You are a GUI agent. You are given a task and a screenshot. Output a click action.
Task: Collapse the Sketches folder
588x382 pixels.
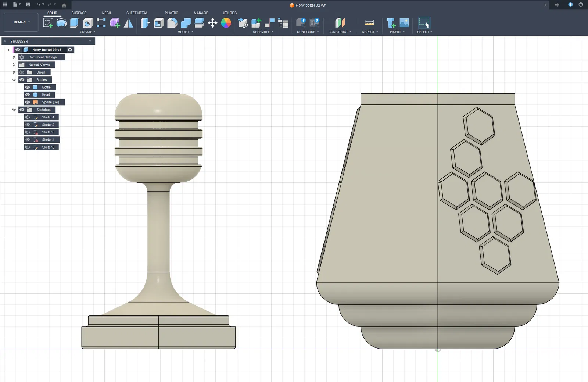point(14,110)
